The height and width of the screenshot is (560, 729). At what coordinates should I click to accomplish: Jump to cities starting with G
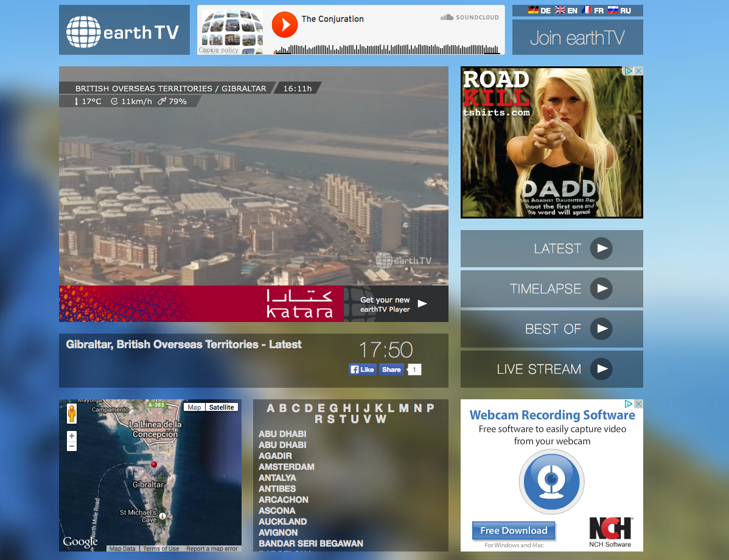point(333,408)
